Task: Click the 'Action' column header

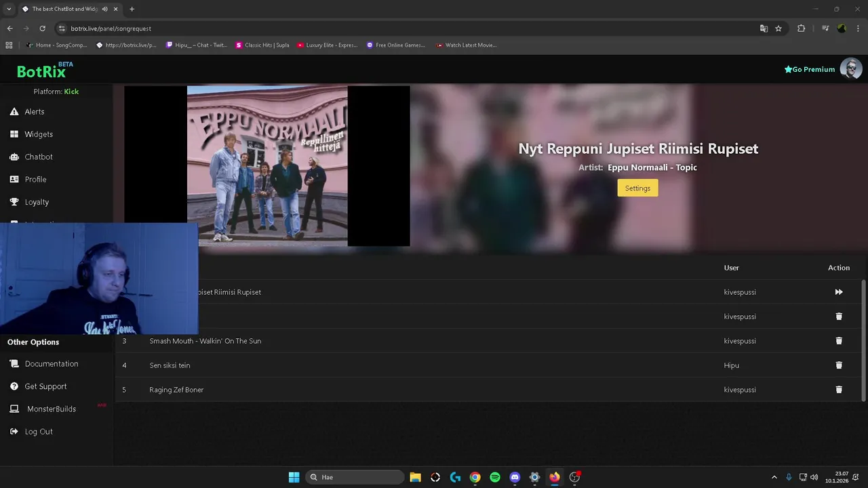Action: pos(839,268)
